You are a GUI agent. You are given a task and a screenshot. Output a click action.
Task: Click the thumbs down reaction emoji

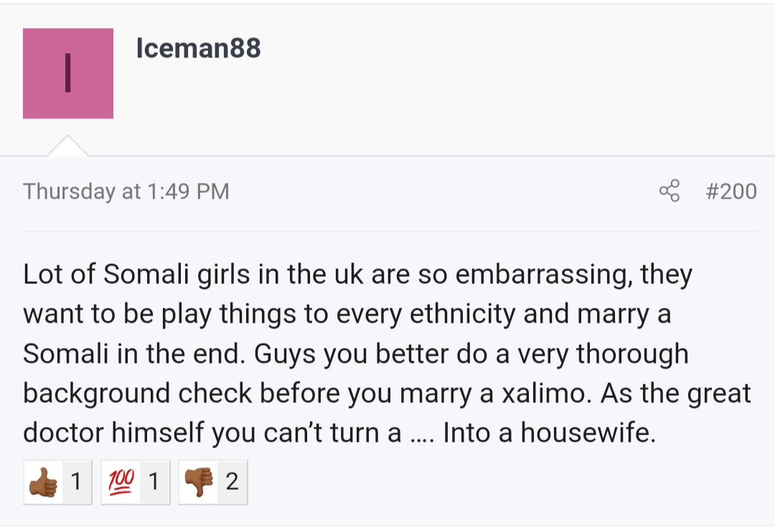pos(198,482)
